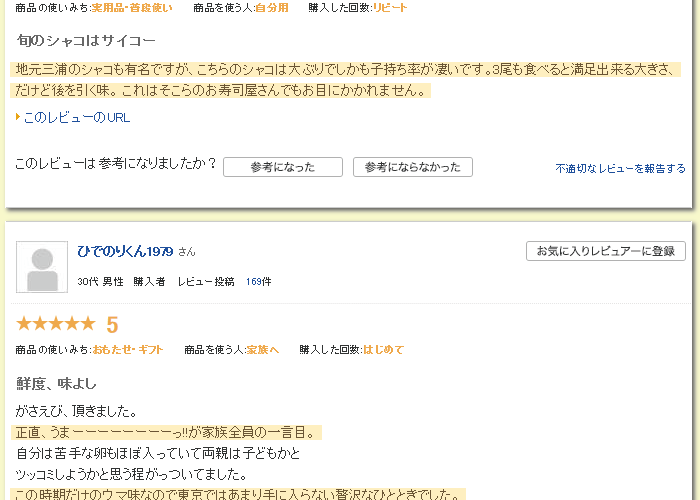700x500 pixels.
Task: Click the orange rating number 5
Action: coord(112,325)
